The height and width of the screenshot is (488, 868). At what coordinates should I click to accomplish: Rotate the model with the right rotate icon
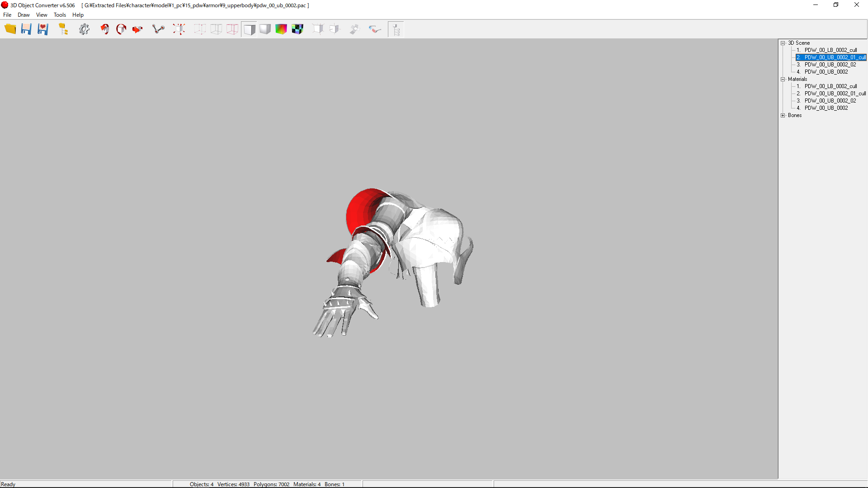[121, 29]
